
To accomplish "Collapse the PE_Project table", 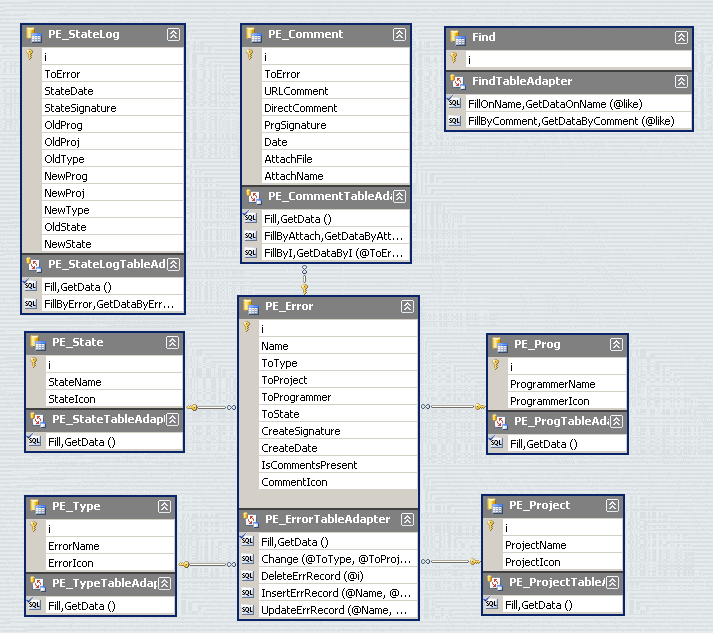I will coord(613,506).
